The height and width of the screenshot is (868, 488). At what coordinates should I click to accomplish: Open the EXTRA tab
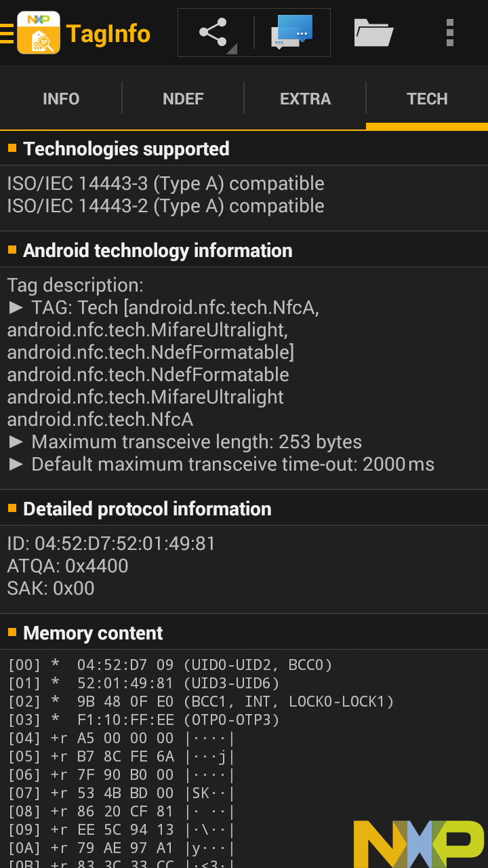tap(305, 99)
